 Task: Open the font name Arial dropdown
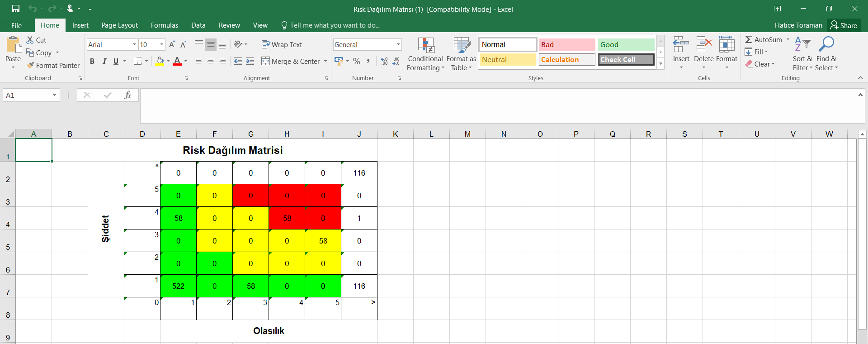tap(134, 44)
